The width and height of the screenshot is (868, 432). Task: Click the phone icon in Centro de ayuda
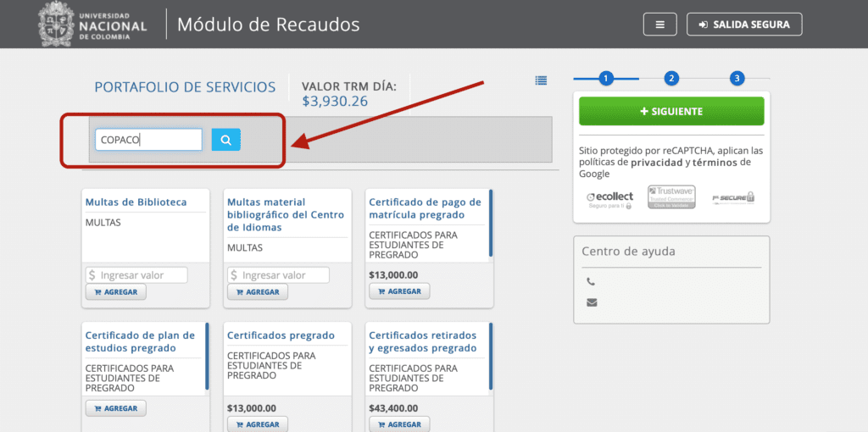pyautogui.click(x=591, y=282)
